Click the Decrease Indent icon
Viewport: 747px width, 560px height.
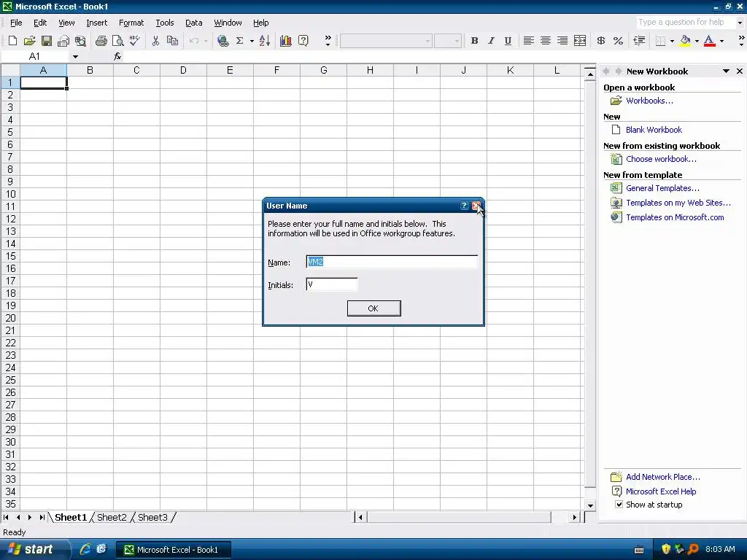[x=639, y=41]
